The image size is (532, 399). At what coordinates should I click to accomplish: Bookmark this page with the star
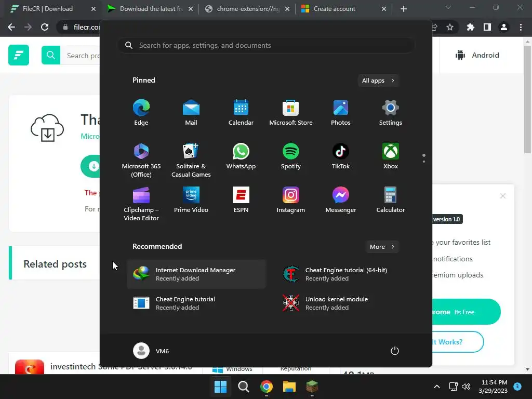pos(450,27)
